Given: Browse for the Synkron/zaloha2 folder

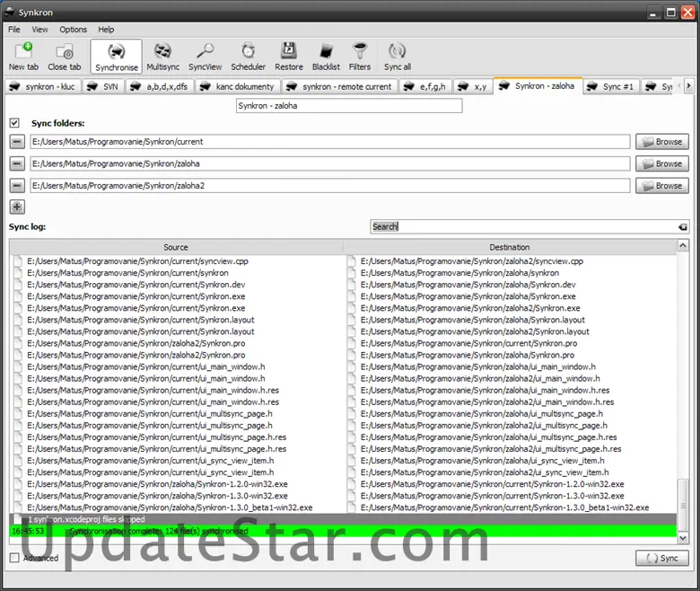Looking at the screenshot, I should [662, 186].
